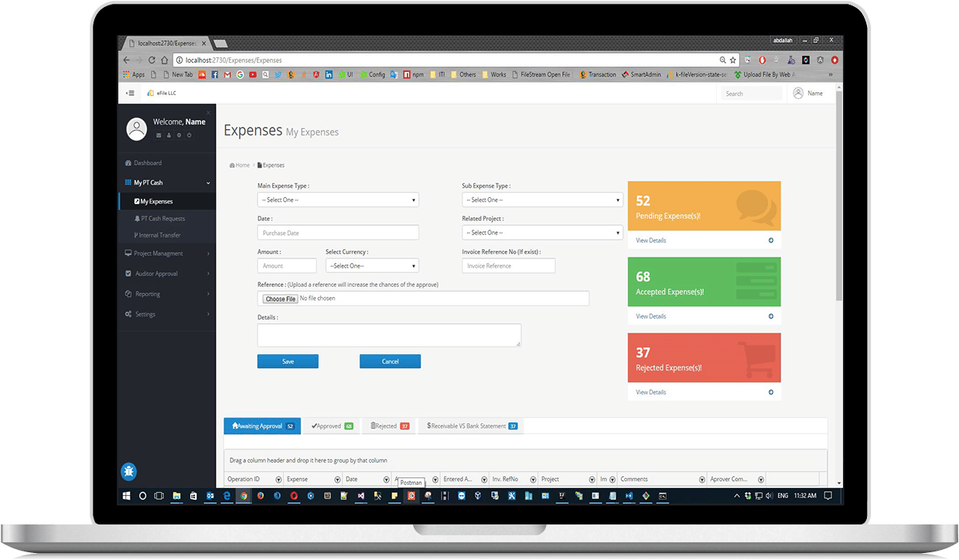The height and width of the screenshot is (560, 959).
Task: Click the Save button
Action: point(288,361)
